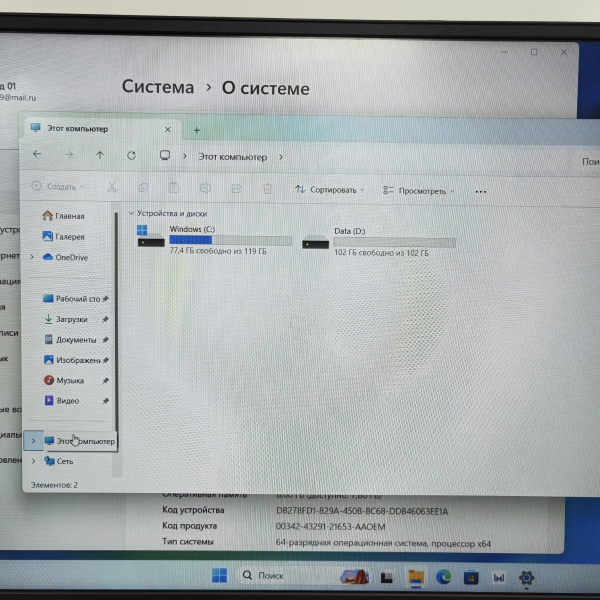Add a new Explorer tab

pos(197,130)
